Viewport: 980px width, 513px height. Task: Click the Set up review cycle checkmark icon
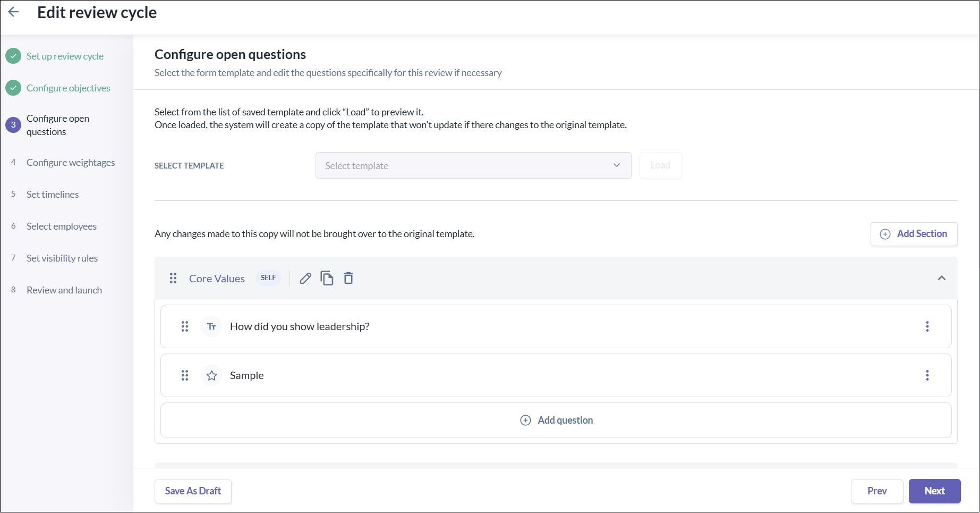[x=13, y=56]
